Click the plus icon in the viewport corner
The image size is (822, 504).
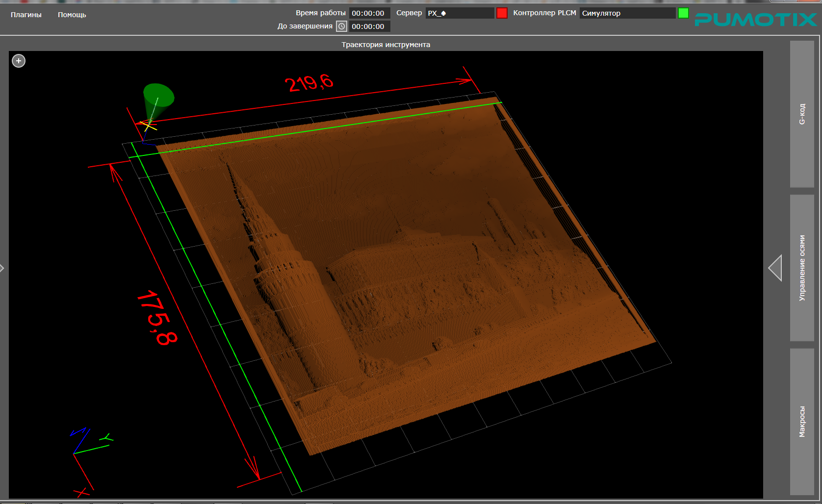(x=19, y=61)
